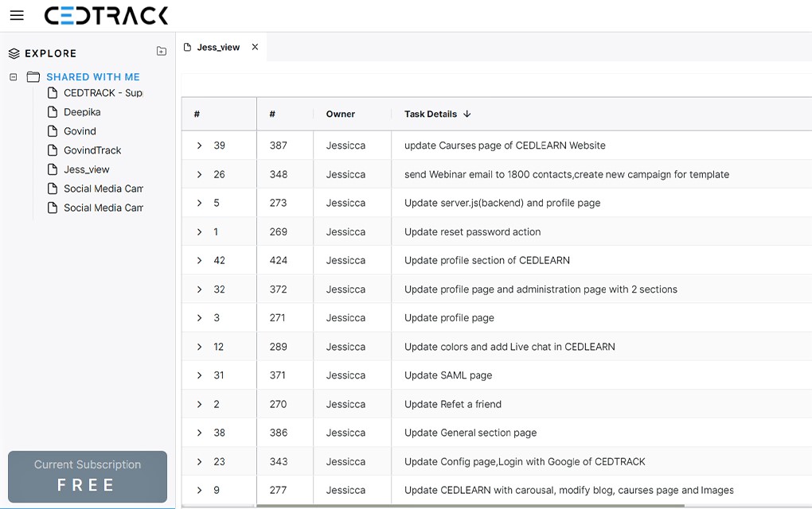
Task: Collapse the Shared With Me tree
Action: point(13,77)
